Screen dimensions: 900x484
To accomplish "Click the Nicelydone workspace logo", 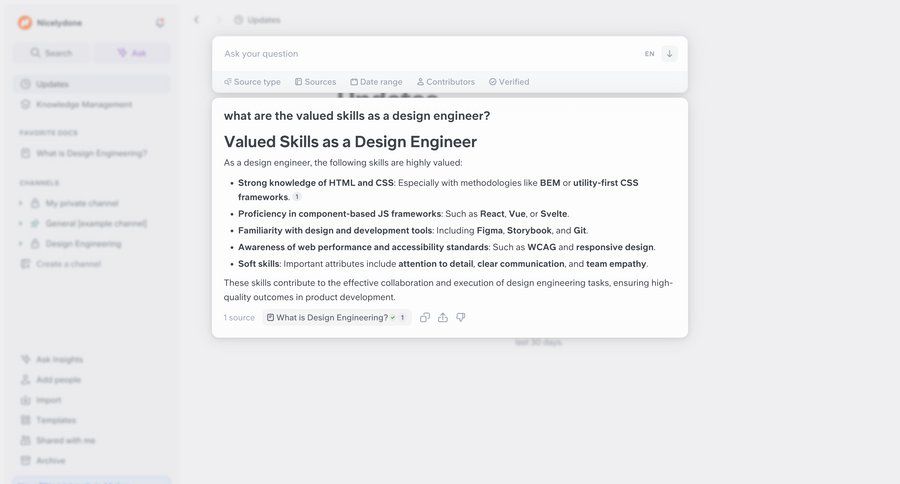I will click(x=25, y=23).
